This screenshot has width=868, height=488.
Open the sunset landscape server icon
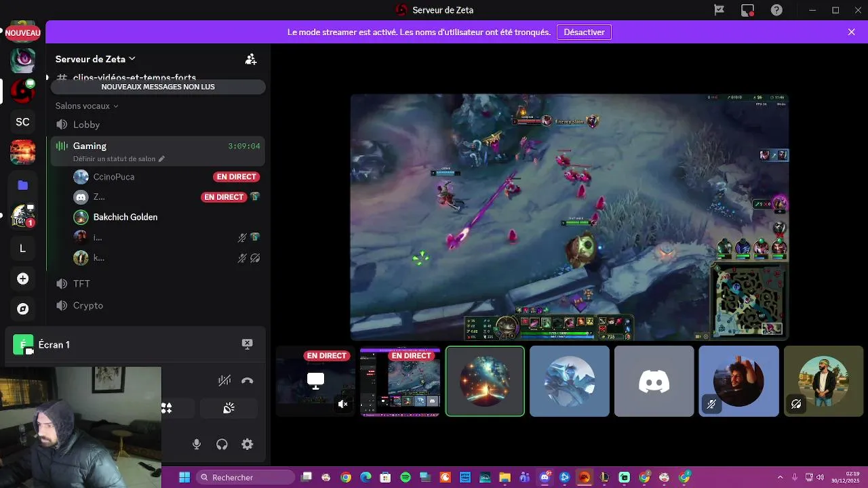coord(22,152)
